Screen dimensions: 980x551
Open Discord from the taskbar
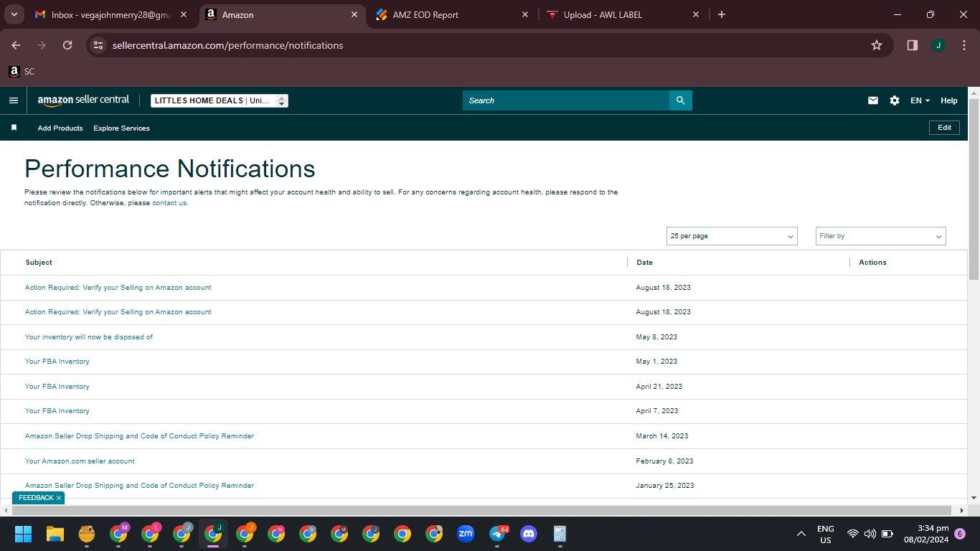click(x=529, y=534)
